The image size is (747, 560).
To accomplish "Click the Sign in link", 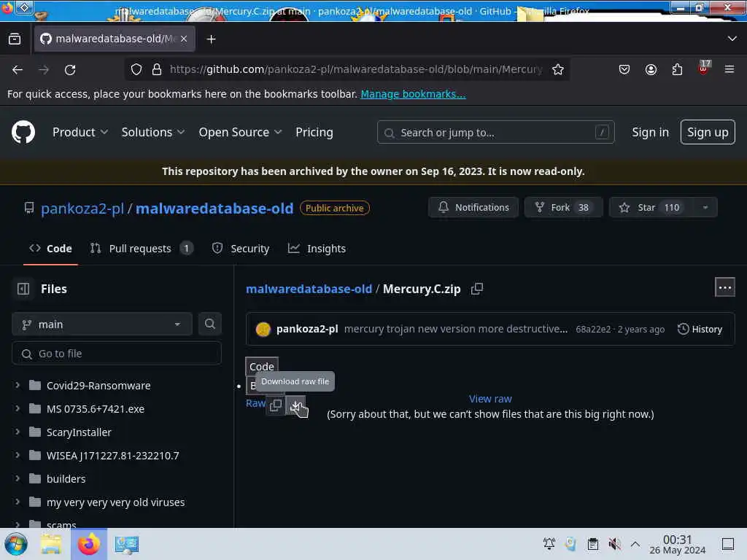I will 650,132.
